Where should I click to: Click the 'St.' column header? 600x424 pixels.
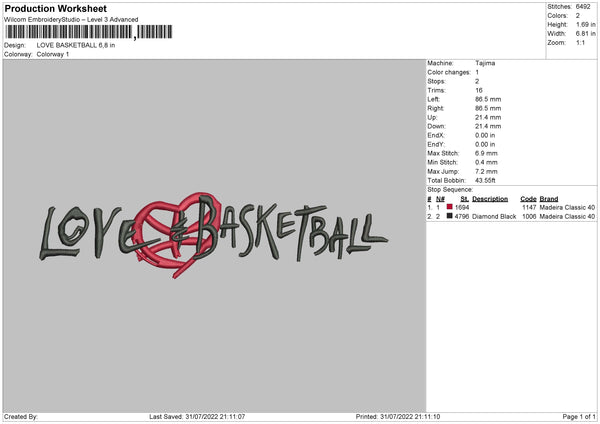pos(465,199)
